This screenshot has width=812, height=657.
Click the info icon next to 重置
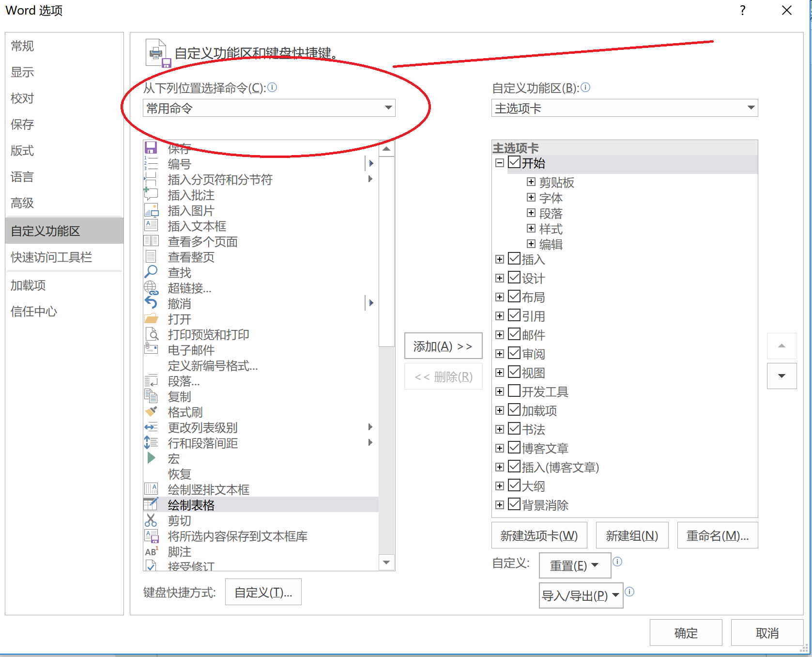(617, 562)
